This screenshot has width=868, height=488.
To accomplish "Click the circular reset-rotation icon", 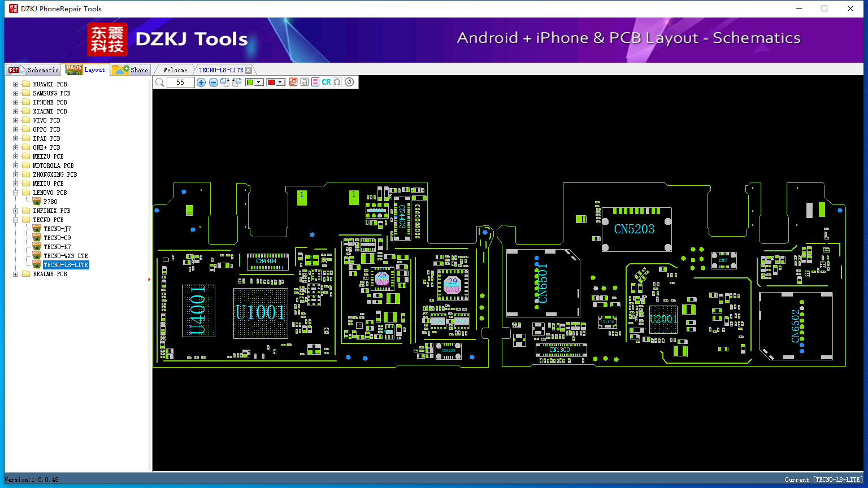I will coord(349,82).
